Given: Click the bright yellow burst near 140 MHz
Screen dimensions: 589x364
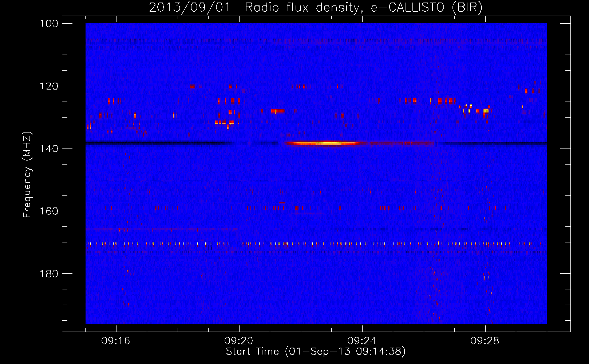Looking at the screenshot, I should [x=324, y=143].
